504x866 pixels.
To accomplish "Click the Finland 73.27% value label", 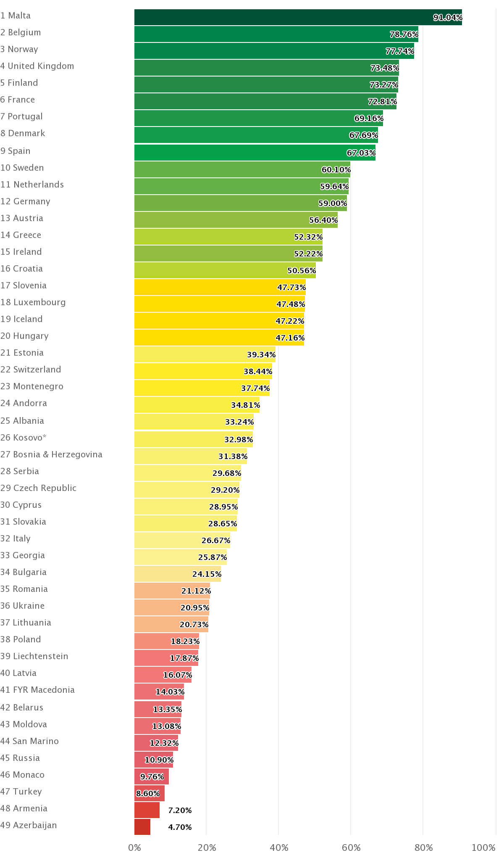I will [x=384, y=84].
